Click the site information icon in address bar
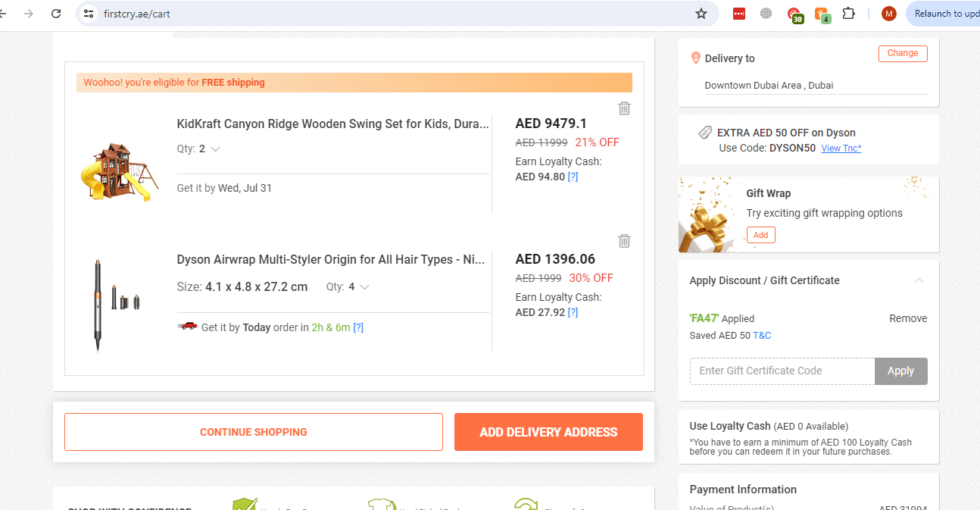 89,14
